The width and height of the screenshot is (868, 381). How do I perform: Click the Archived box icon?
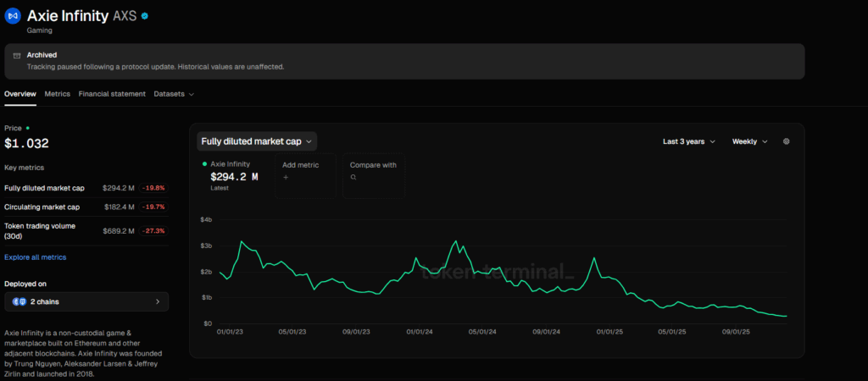point(17,55)
